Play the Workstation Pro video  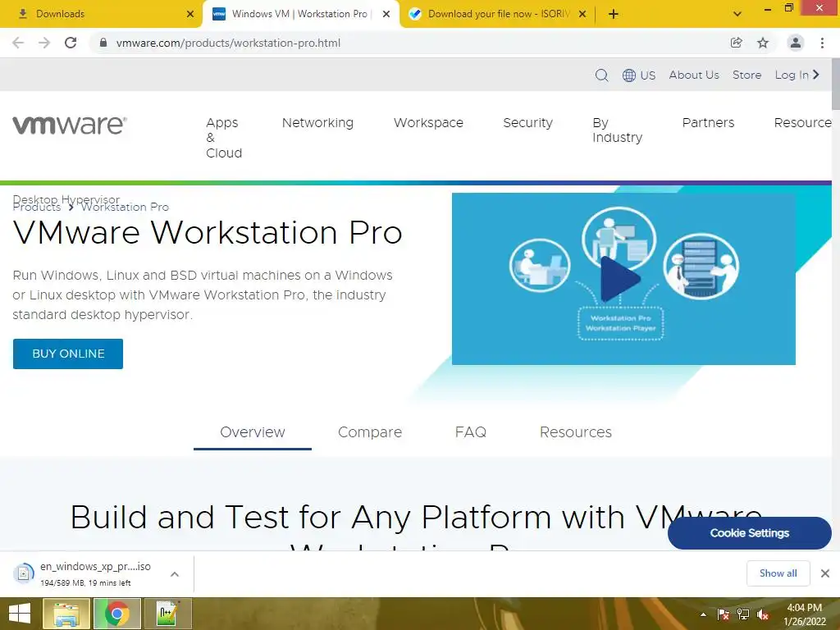click(620, 279)
